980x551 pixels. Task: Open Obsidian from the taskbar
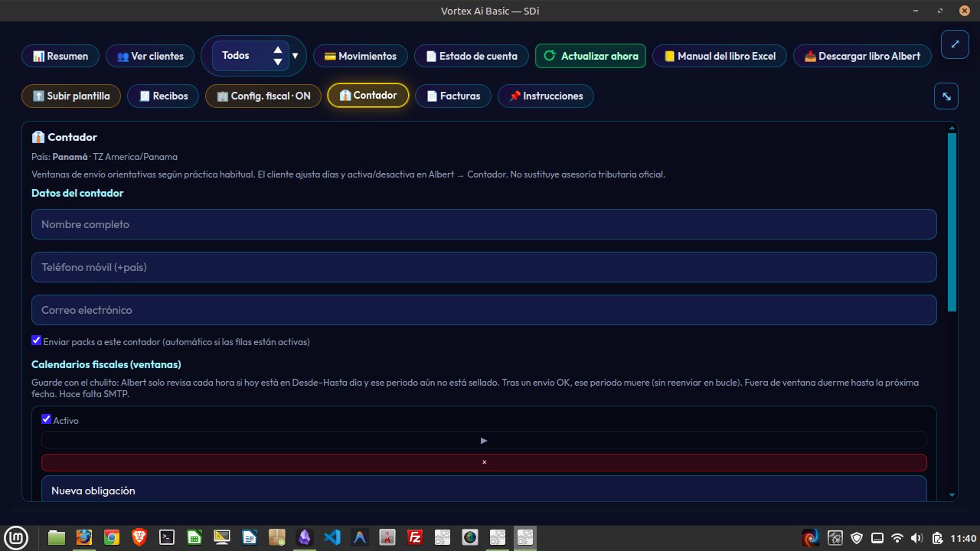(305, 537)
